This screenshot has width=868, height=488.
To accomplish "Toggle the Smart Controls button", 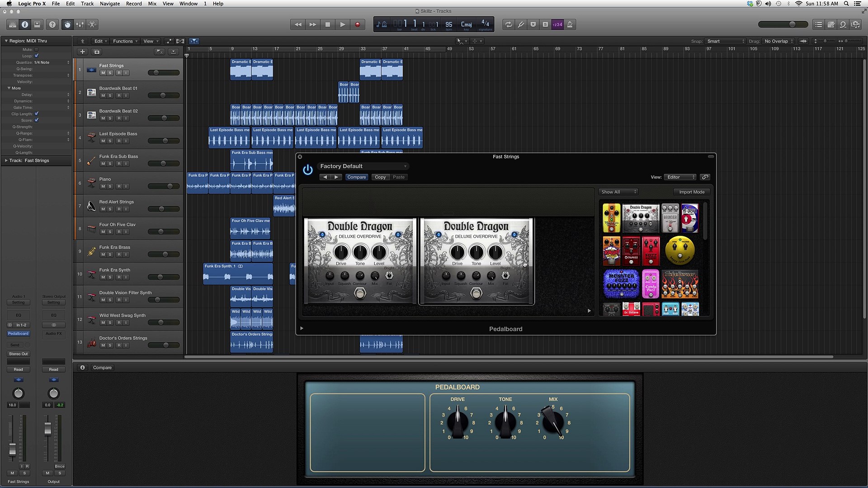I will pos(67,24).
